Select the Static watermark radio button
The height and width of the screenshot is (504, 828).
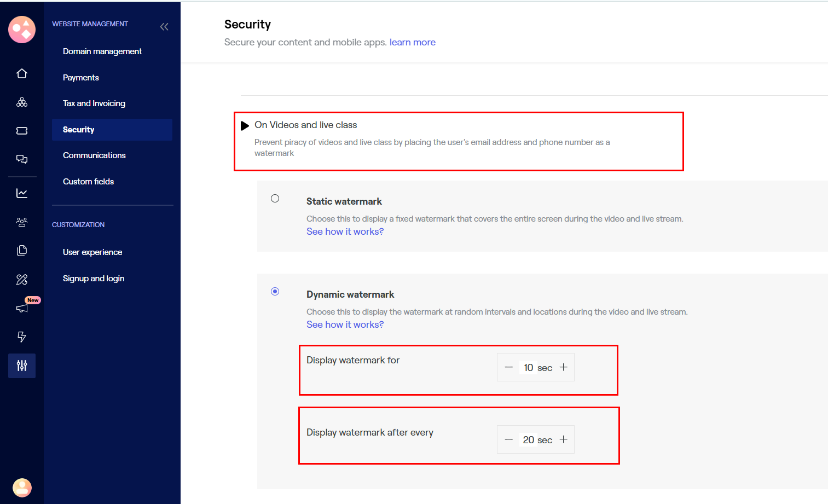[275, 199]
